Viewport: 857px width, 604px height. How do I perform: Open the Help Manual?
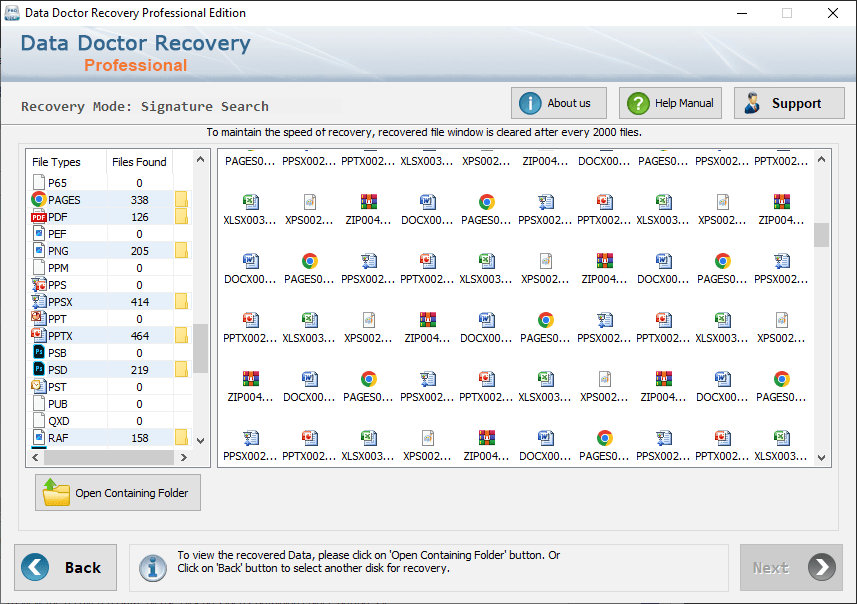point(670,103)
